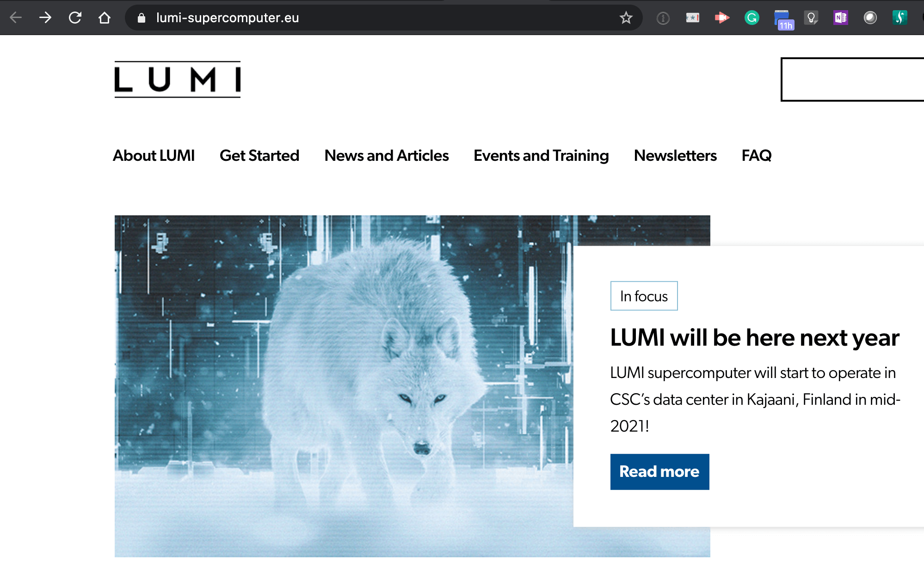Click the LUMI logo
The height and width of the screenshot is (573, 924).
coord(178,79)
